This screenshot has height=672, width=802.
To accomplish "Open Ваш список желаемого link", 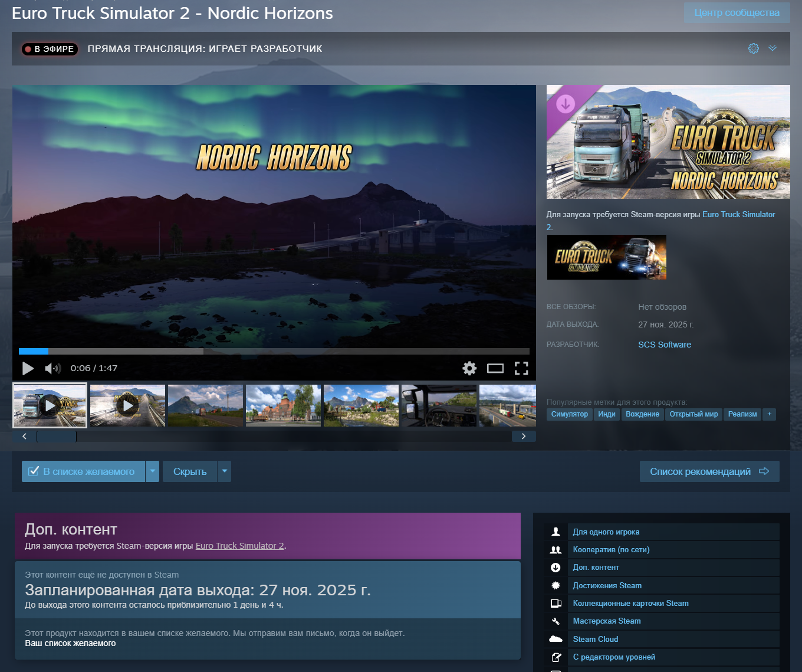I will [x=70, y=643].
